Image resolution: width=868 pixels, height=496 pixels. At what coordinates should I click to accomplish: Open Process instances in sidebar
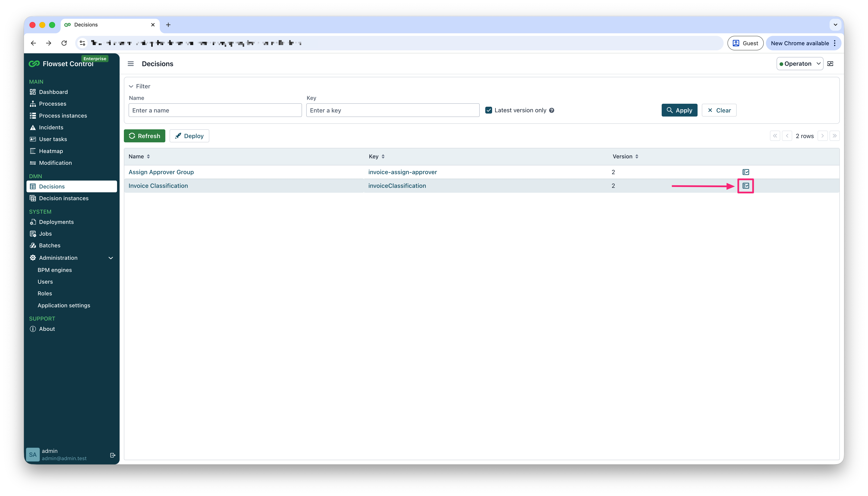[x=72, y=115]
